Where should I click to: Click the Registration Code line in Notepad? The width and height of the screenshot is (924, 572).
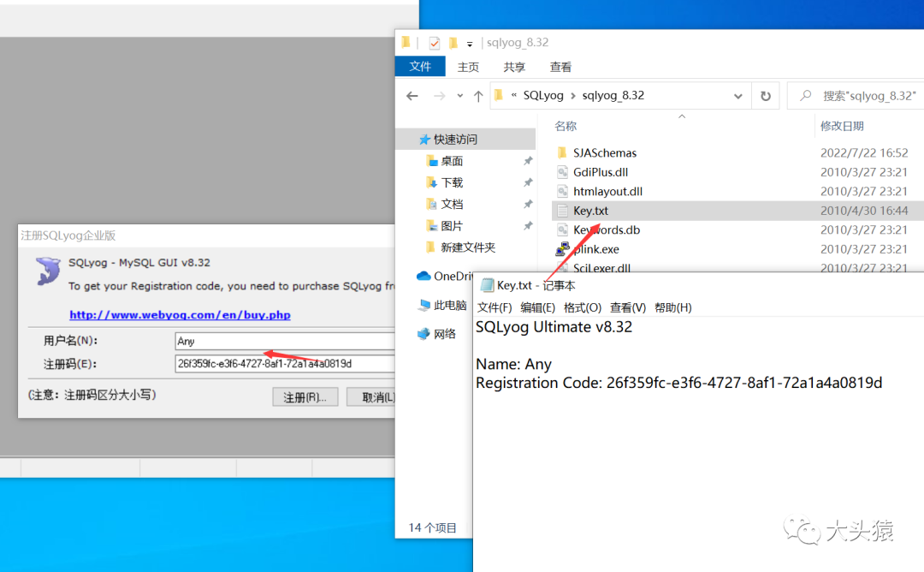click(678, 384)
